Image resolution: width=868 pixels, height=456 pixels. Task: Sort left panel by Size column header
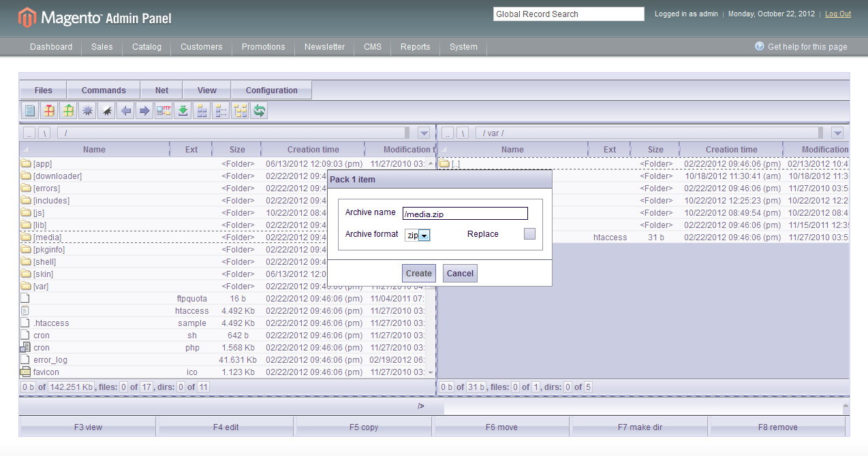[237, 149]
